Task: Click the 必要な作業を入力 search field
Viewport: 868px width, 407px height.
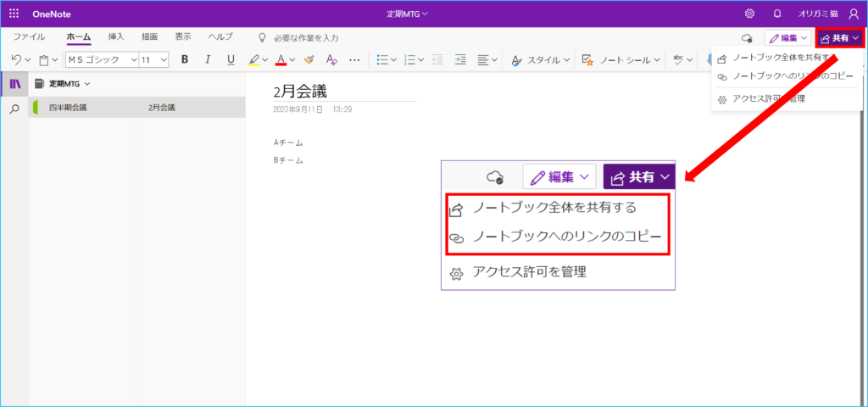Action: (x=306, y=38)
